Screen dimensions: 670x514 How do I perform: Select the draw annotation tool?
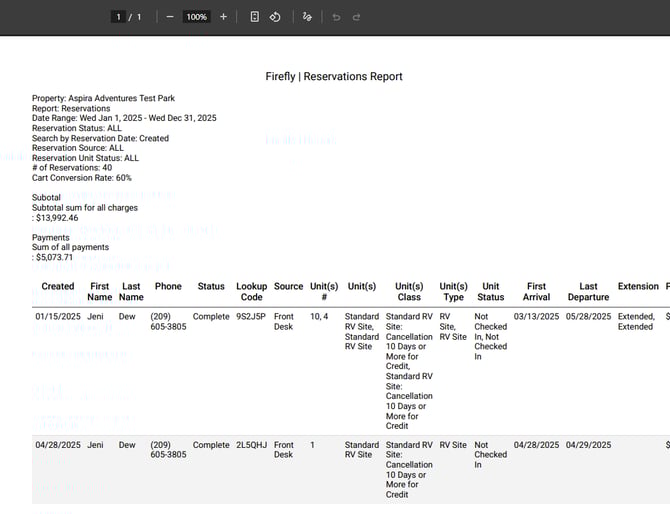pyautogui.click(x=307, y=17)
